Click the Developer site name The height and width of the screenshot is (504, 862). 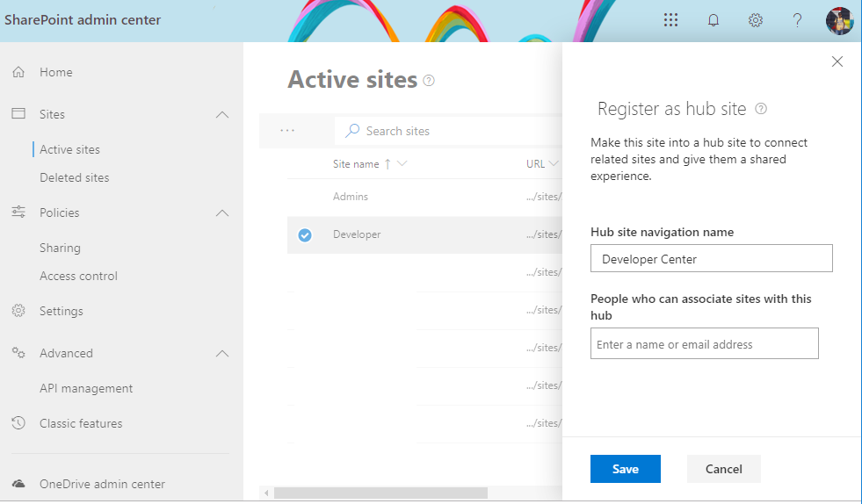(357, 234)
